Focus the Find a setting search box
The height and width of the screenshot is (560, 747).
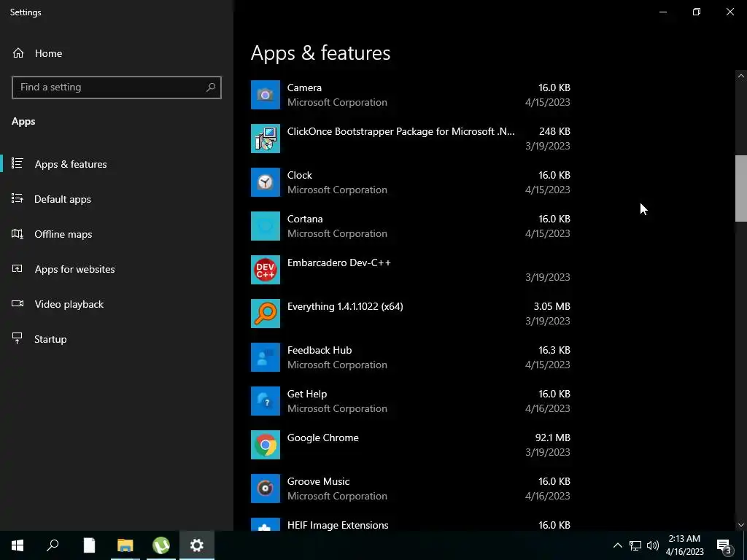coord(117,87)
